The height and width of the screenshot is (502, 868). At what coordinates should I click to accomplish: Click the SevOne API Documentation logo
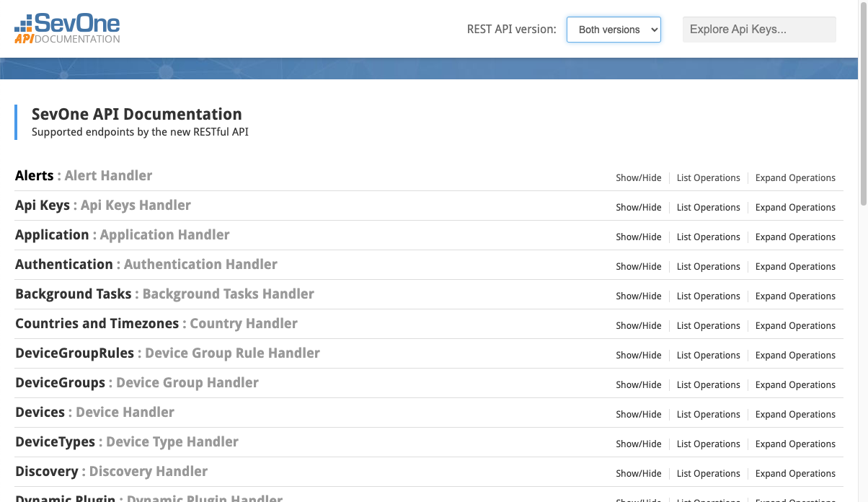click(x=67, y=29)
